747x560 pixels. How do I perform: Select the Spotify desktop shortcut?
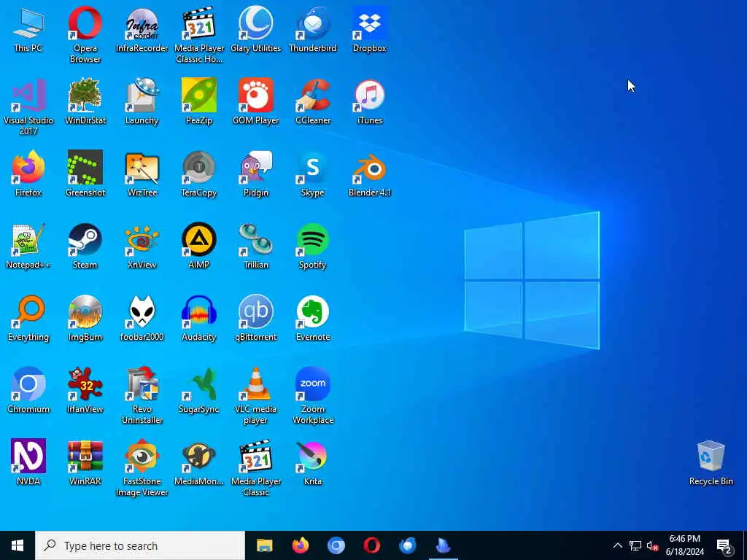click(312, 246)
